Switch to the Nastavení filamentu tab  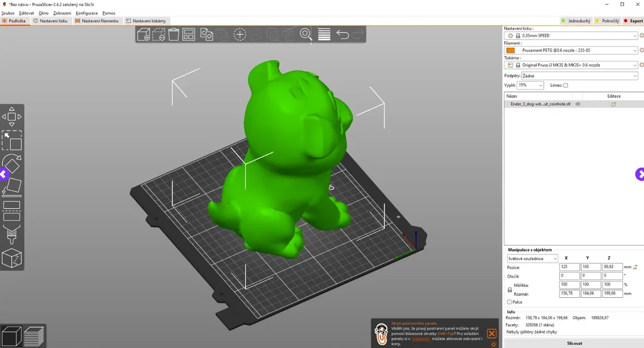(97, 21)
